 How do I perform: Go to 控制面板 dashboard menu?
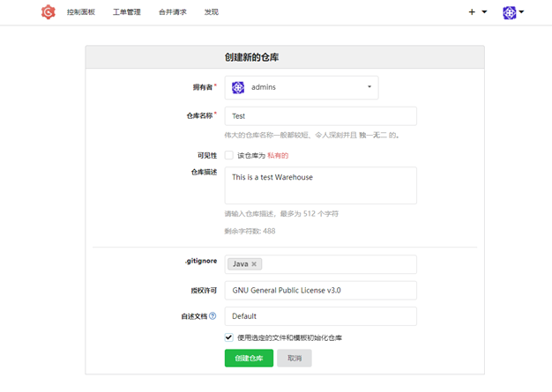click(80, 12)
